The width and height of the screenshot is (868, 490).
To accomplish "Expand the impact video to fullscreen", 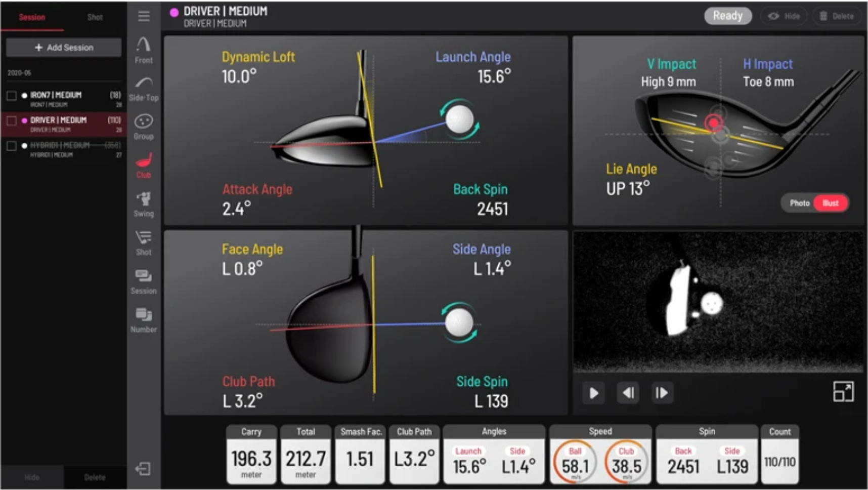I will pos(843,392).
